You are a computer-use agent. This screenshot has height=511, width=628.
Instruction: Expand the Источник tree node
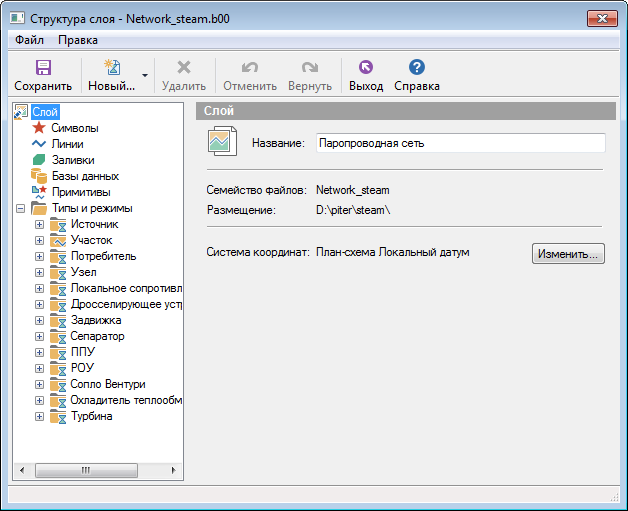(x=40, y=224)
